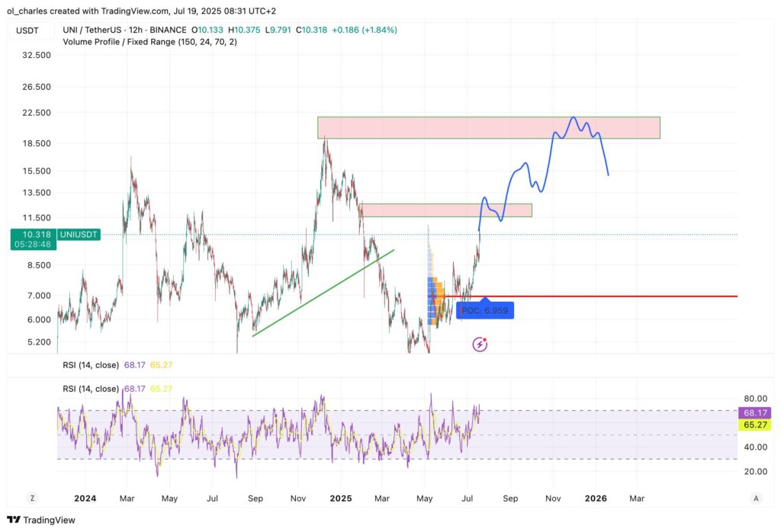Click the blue POC: 6.959 label on the chart
The height and width of the screenshot is (532, 781).
click(x=485, y=309)
